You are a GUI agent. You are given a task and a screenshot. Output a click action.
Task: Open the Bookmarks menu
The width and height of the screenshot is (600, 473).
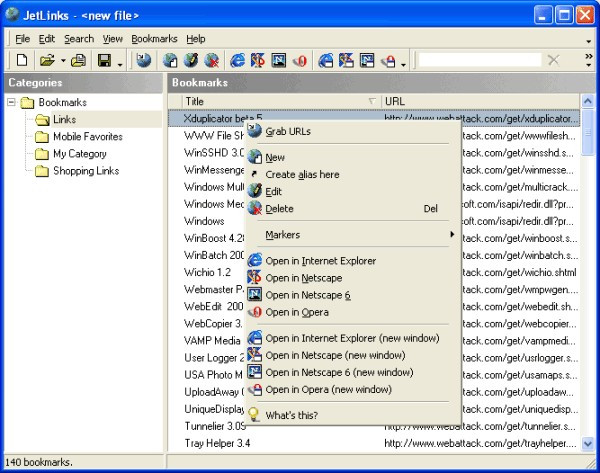tap(154, 39)
